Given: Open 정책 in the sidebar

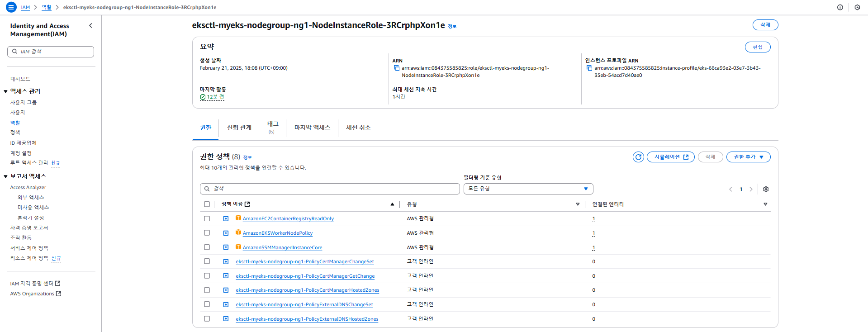Looking at the screenshot, I should 15,133.
